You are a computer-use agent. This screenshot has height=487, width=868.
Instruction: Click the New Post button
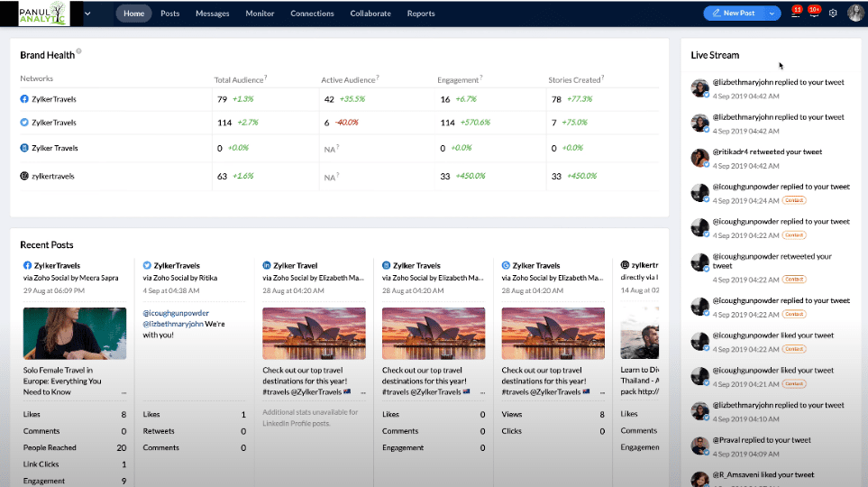734,13
